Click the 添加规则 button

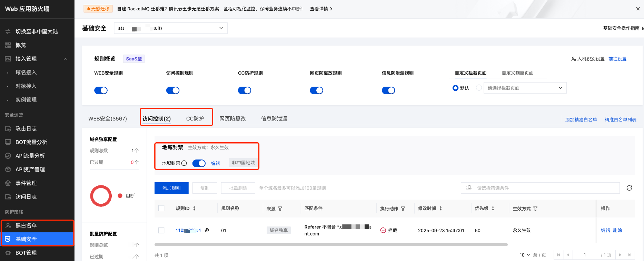[171, 188]
